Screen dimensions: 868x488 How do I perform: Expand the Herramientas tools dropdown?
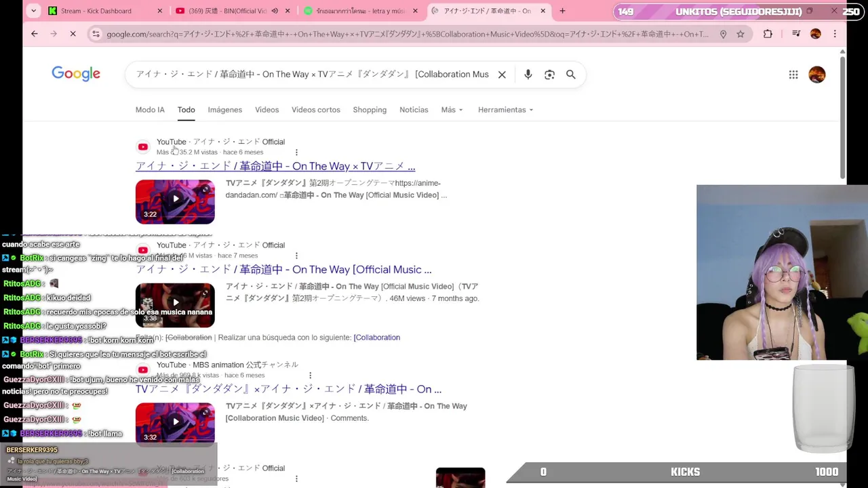click(x=505, y=110)
